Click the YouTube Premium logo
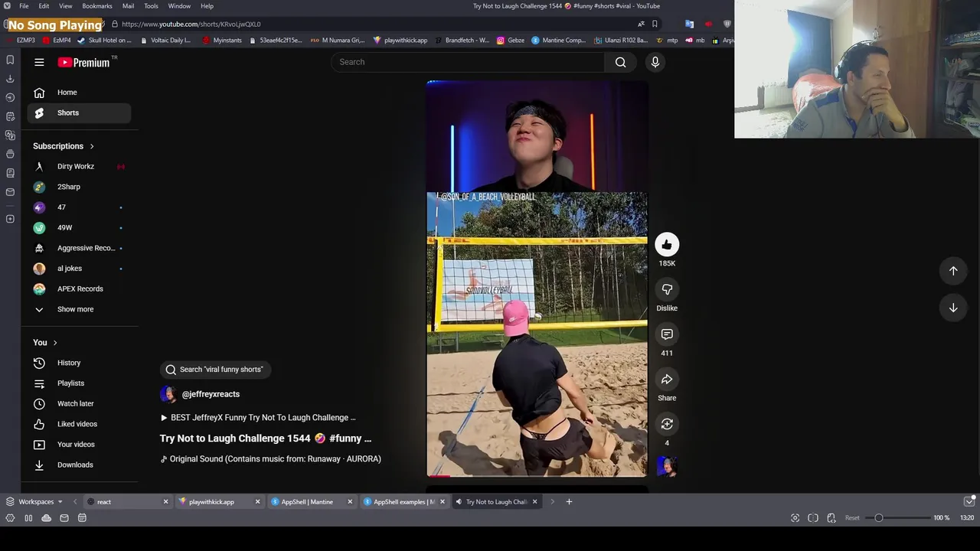Viewport: 980px width, 551px height. coord(83,63)
